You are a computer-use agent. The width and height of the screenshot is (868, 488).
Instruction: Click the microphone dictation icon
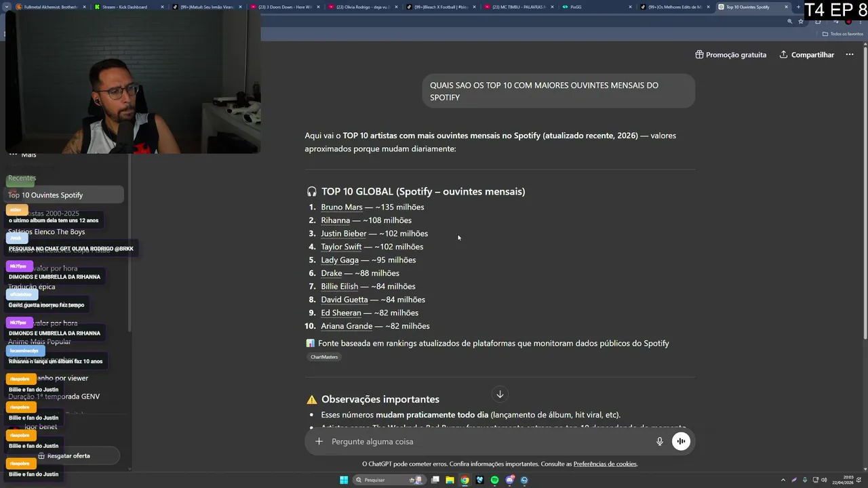[x=659, y=441]
